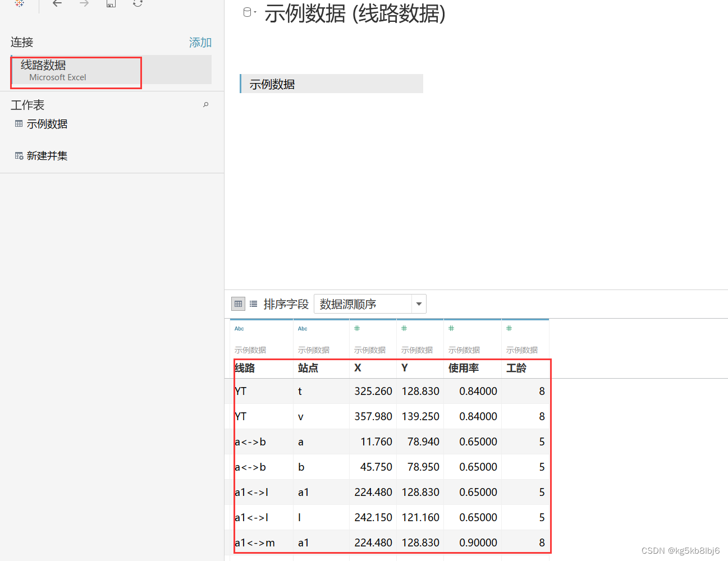Image resolution: width=728 pixels, height=561 pixels.
Task: Click the number type icon above 工龄
Action: click(509, 328)
